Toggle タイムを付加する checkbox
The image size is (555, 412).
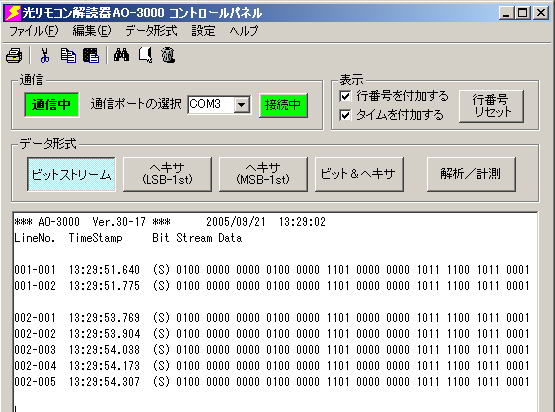tap(345, 115)
